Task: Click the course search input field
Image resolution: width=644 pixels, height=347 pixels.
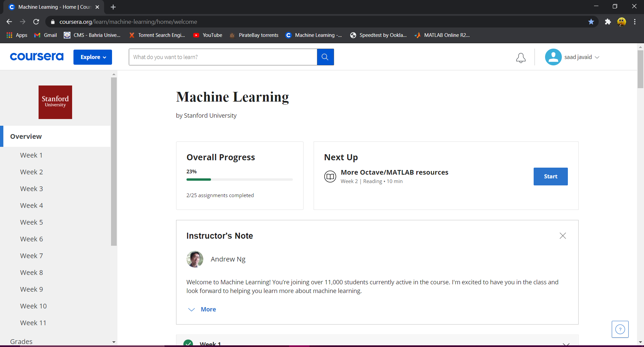Action: tap(223, 57)
